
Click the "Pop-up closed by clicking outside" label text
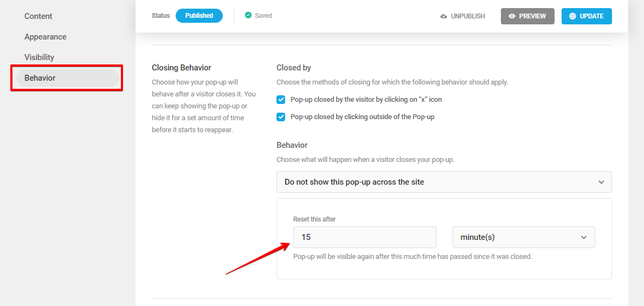[362, 117]
